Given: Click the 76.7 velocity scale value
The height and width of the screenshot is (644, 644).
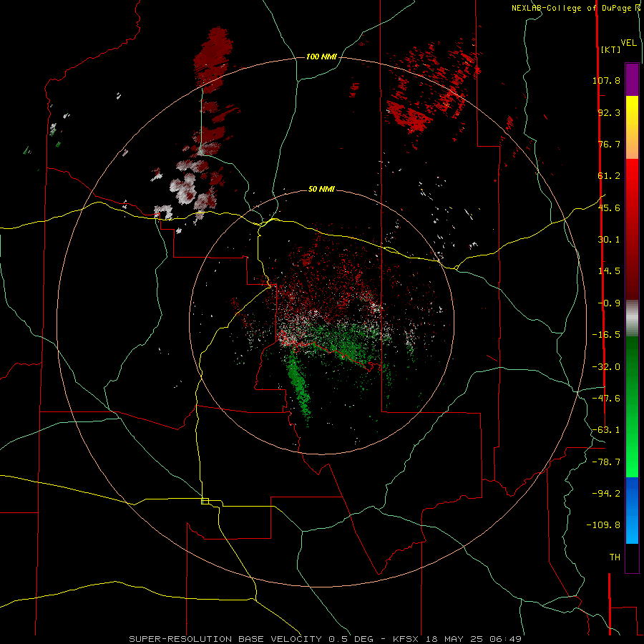Looking at the screenshot, I should click(x=609, y=144).
